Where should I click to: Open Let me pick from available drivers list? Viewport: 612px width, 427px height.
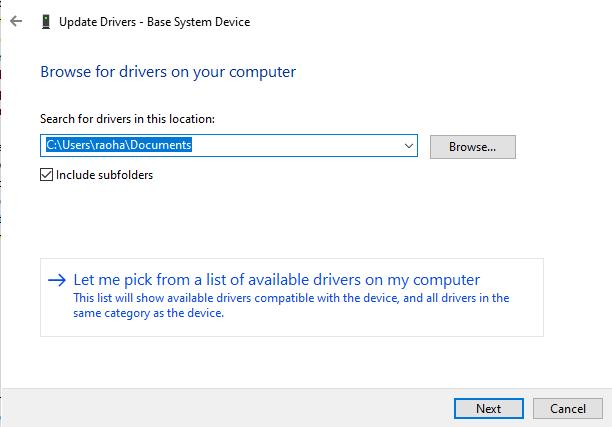(277, 280)
